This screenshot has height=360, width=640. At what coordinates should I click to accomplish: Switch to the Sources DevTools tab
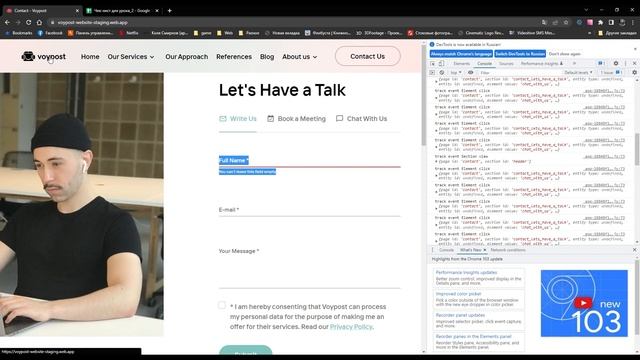tap(506, 64)
